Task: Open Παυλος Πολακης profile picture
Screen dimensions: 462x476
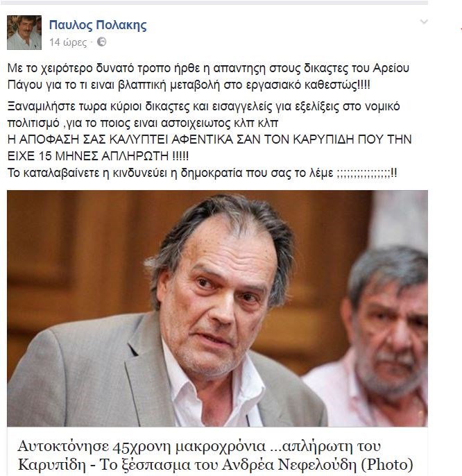Action: pos(24,33)
